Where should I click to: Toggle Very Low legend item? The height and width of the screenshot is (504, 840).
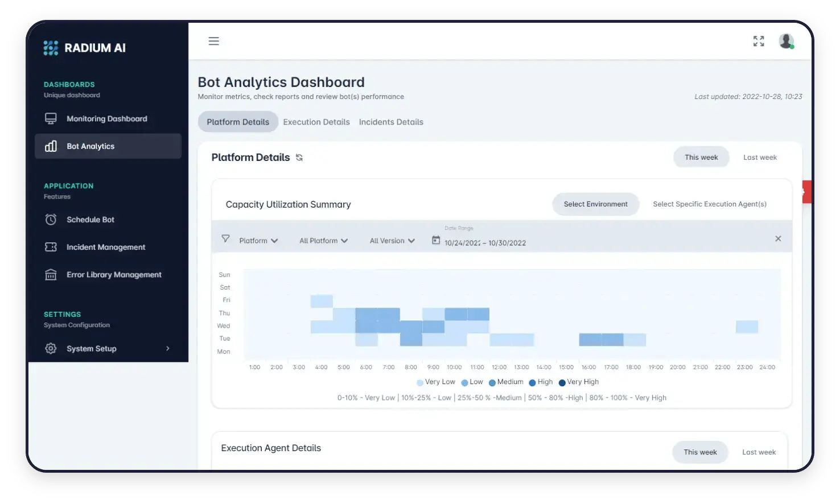click(x=436, y=382)
